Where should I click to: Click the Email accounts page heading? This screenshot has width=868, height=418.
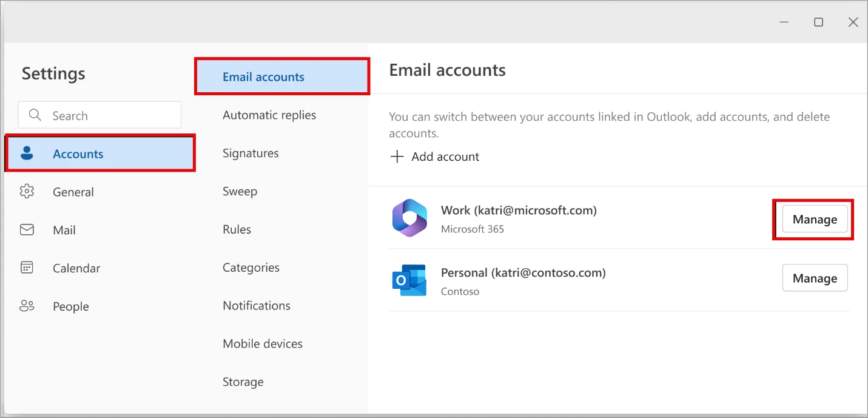pos(447,70)
